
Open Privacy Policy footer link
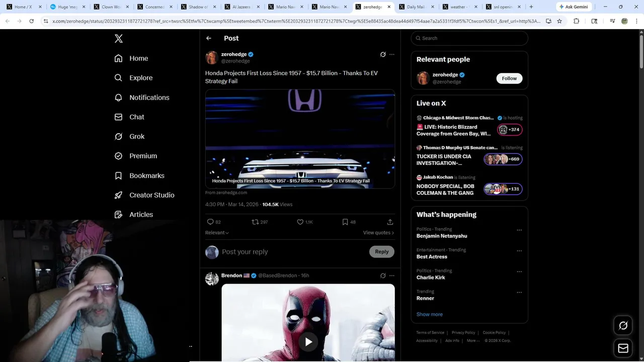[x=463, y=332]
